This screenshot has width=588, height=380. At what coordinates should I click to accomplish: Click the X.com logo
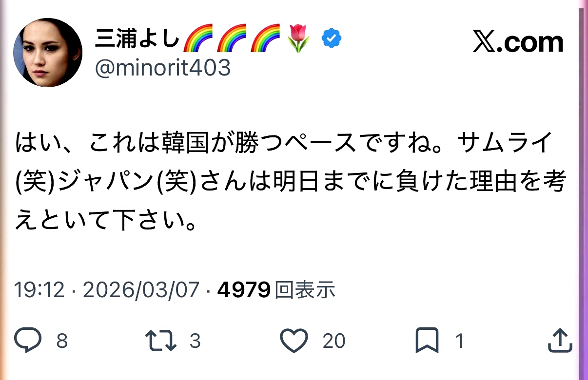[x=518, y=42]
